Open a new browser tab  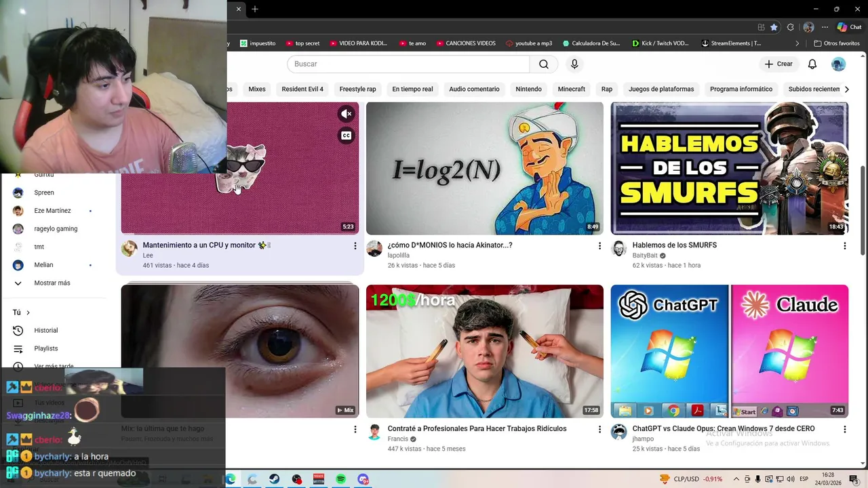255,9
